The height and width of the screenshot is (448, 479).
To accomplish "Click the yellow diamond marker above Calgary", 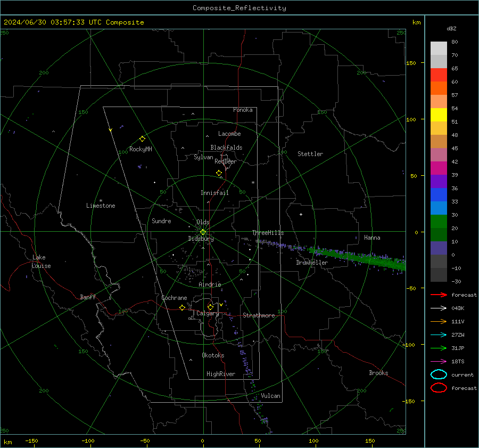I will coord(210,307).
